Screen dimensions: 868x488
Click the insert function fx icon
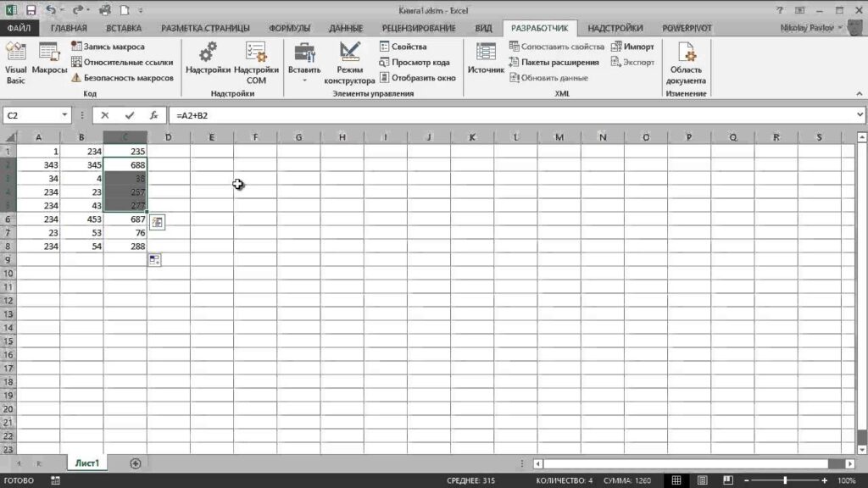click(153, 115)
